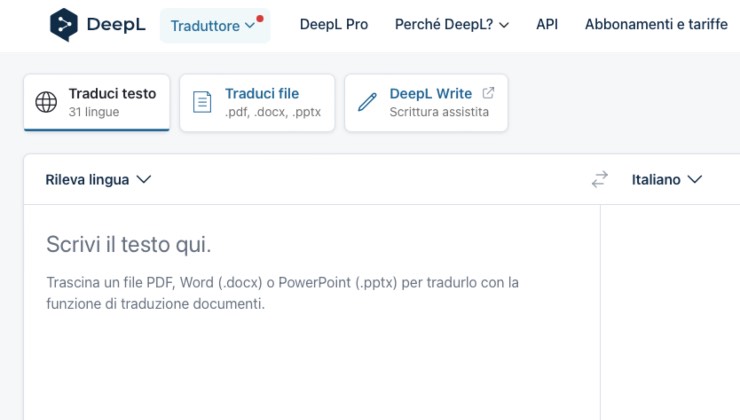Click the external link icon beside DeepL Write
Image resolution: width=740 pixels, height=420 pixels.
488,93
